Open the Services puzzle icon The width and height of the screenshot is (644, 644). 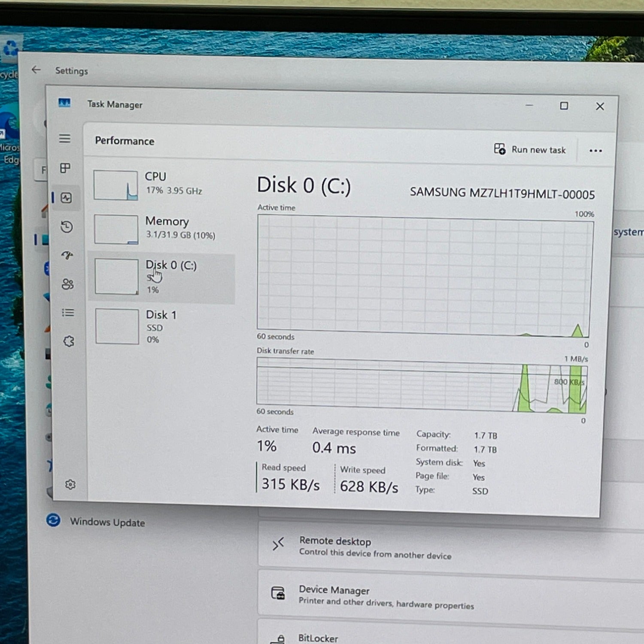[69, 341]
